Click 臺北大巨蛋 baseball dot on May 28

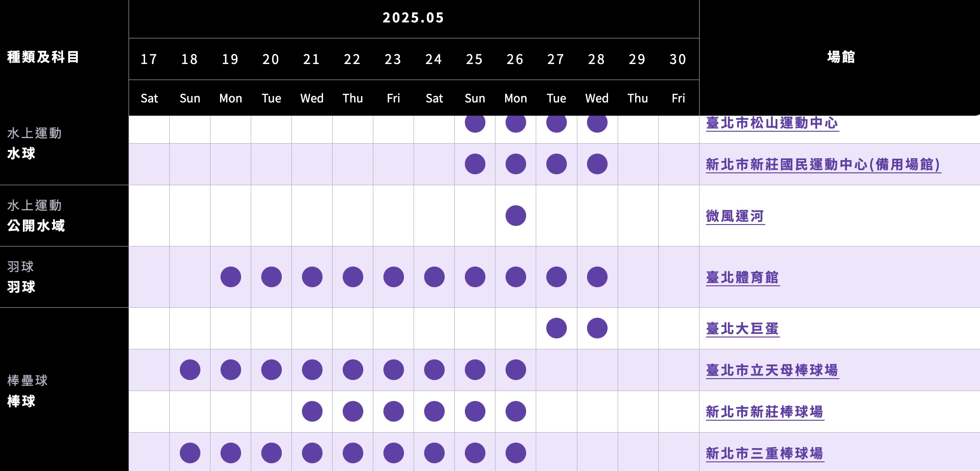click(597, 328)
